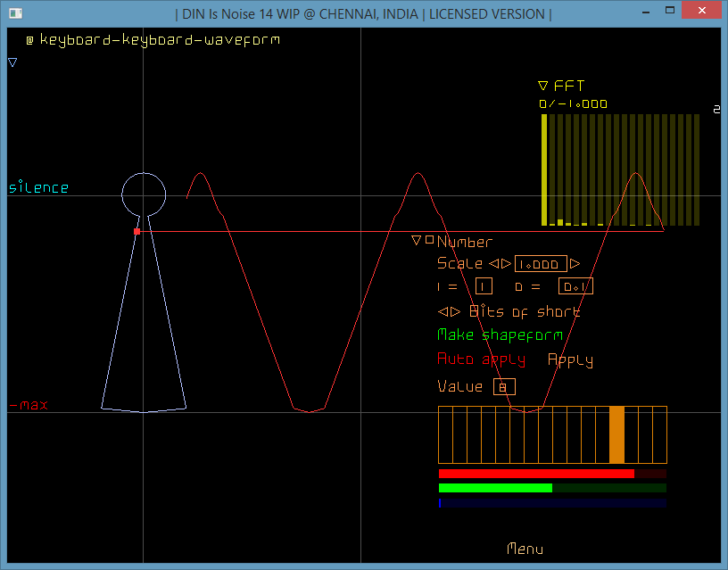Click the red handle on the keyboard figure
728x570 pixels.
click(x=137, y=230)
